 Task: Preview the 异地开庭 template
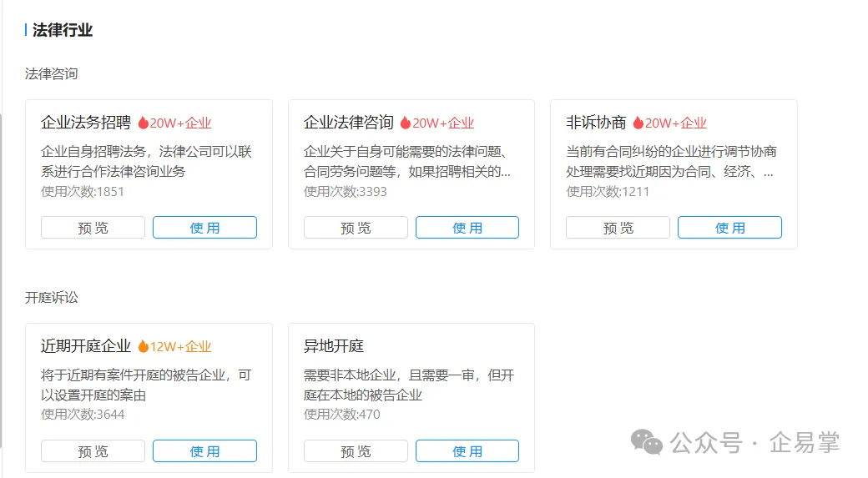pyautogui.click(x=356, y=451)
